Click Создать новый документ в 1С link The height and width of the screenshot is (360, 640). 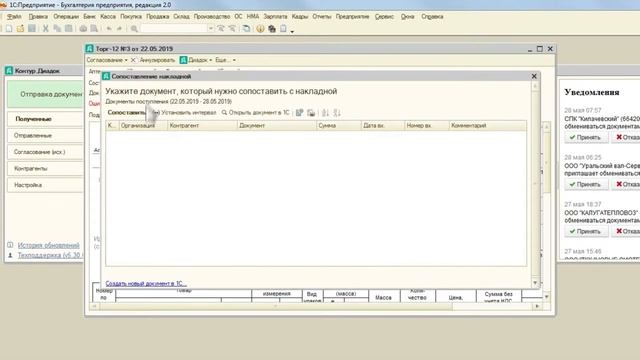pos(146,283)
